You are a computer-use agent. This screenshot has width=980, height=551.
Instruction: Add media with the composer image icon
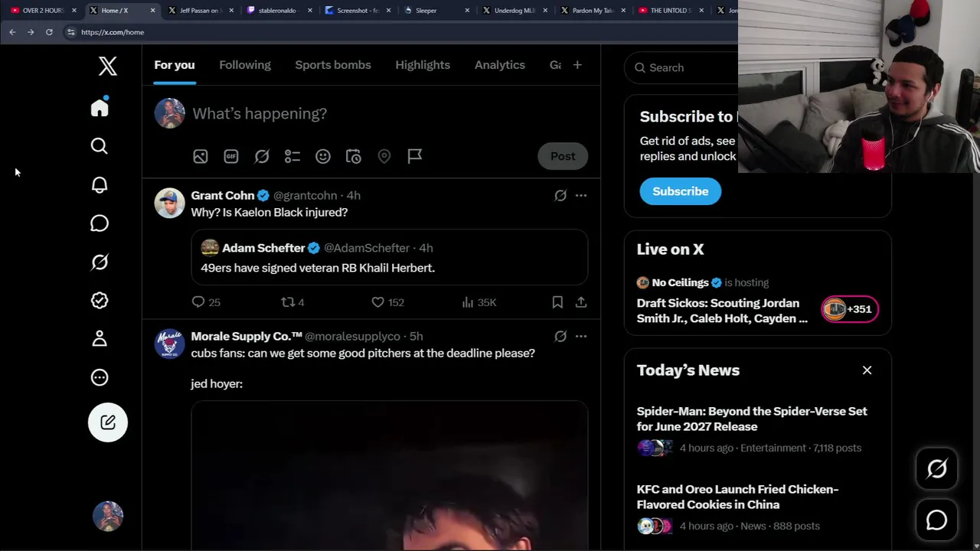point(201,156)
